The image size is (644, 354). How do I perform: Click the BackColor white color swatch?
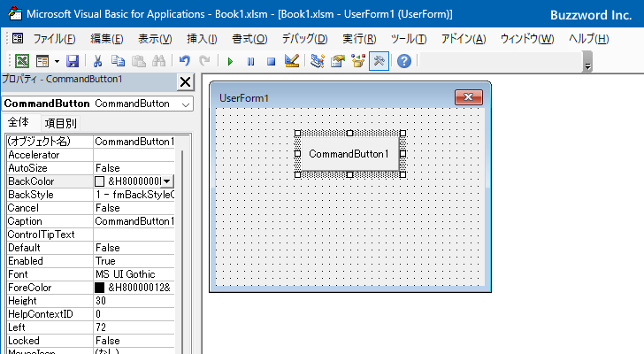pyautogui.click(x=99, y=181)
